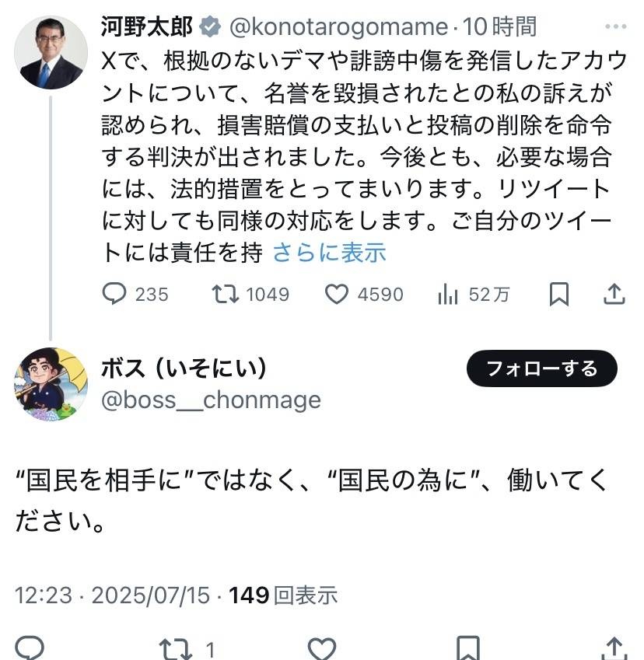This screenshot has width=644, height=660.
Task: Open the @boss__chonmage handle link
Action: tap(211, 400)
